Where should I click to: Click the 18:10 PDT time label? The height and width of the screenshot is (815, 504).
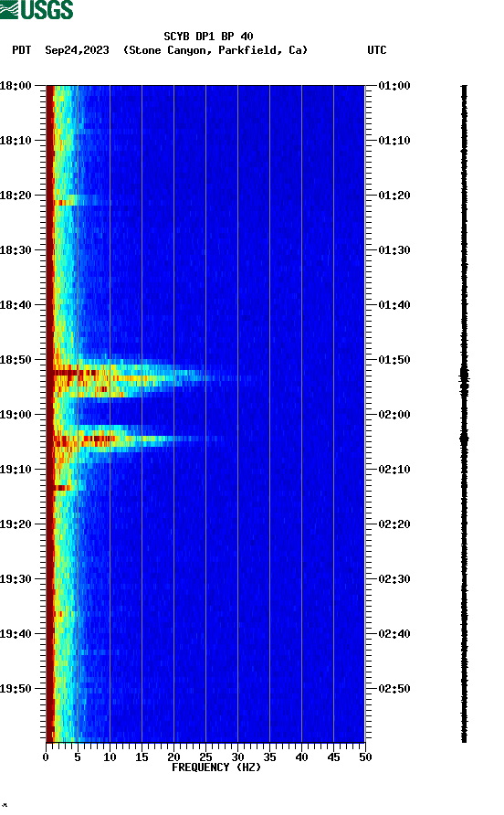click(16, 141)
